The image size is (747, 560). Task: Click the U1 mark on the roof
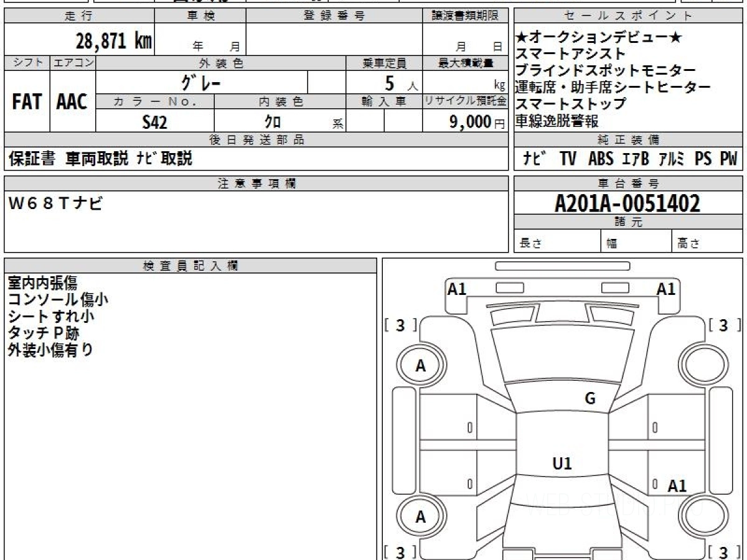coord(562,464)
